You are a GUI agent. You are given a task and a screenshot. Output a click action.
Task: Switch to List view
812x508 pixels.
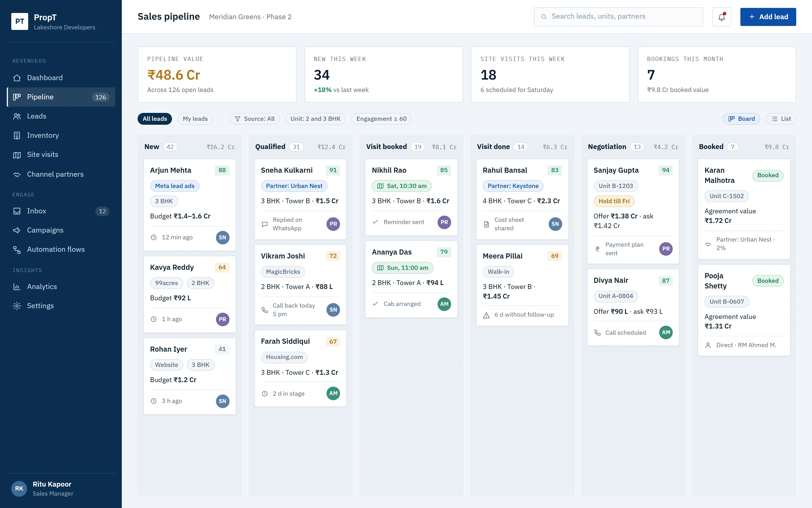[781, 119]
